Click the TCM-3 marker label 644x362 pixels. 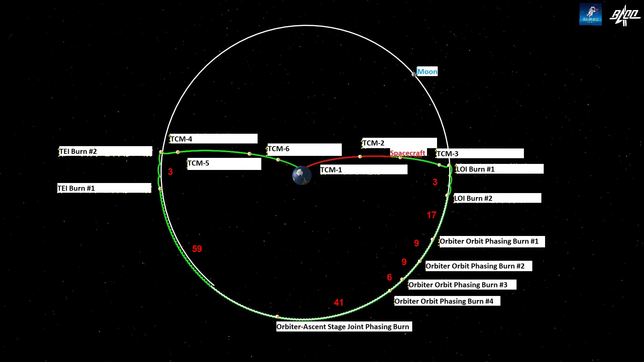pyautogui.click(x=480, y=154)
